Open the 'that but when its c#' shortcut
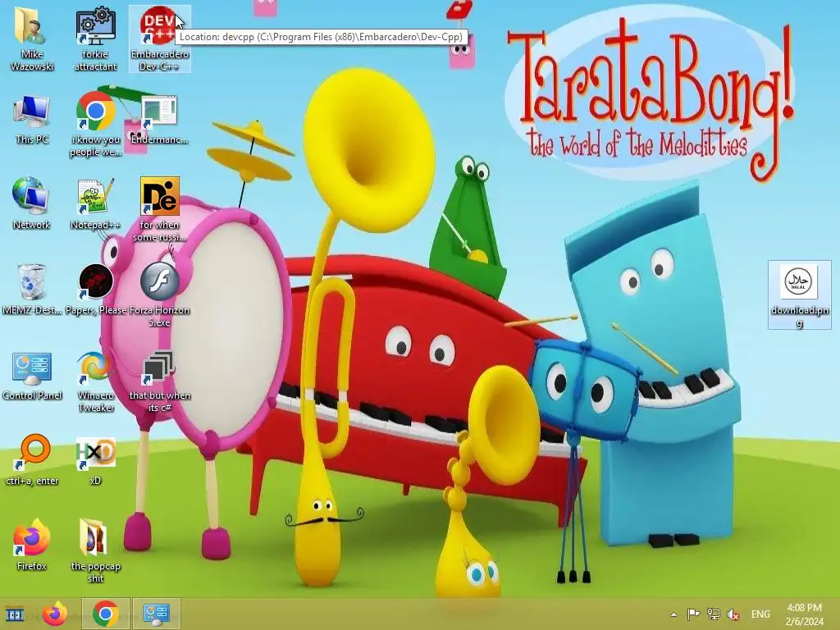The width and height of the screenshot is (840, 630). 160,381
